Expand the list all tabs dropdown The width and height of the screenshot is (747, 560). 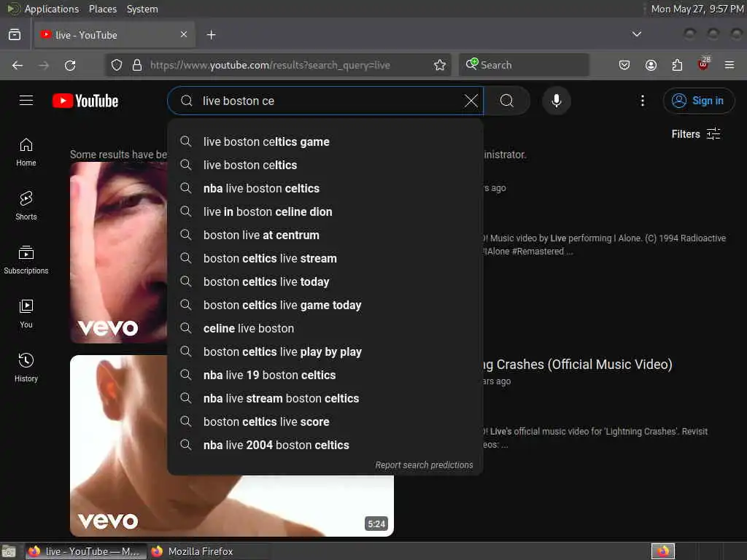[636, 34]
